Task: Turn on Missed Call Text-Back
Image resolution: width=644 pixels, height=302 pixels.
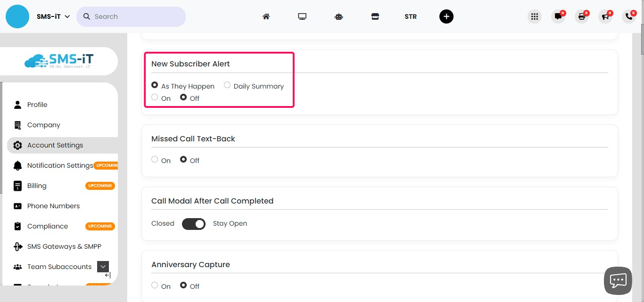Action: (x=154, y=159)
